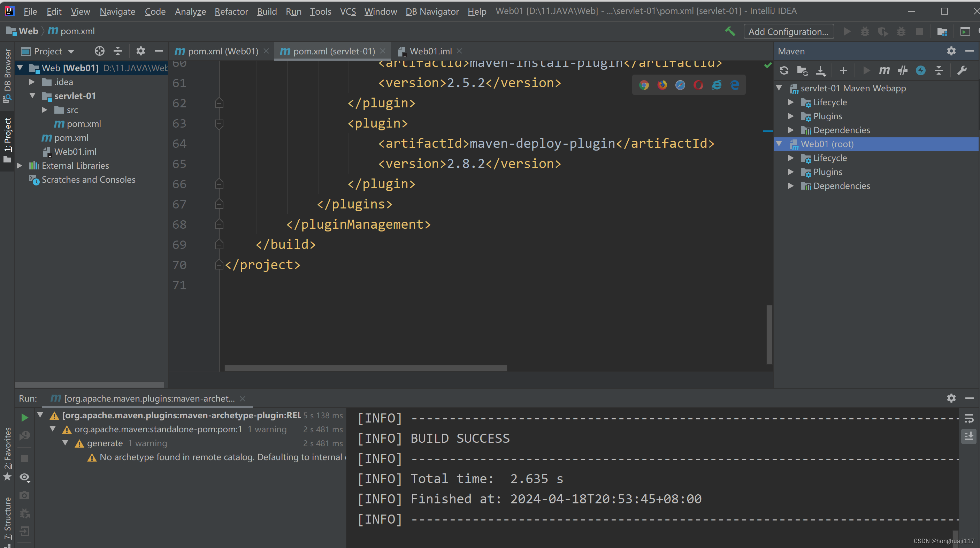Collapse all nodes in the Maven panel
Screen dimensions: 980x548
click(x=939, y=71)
